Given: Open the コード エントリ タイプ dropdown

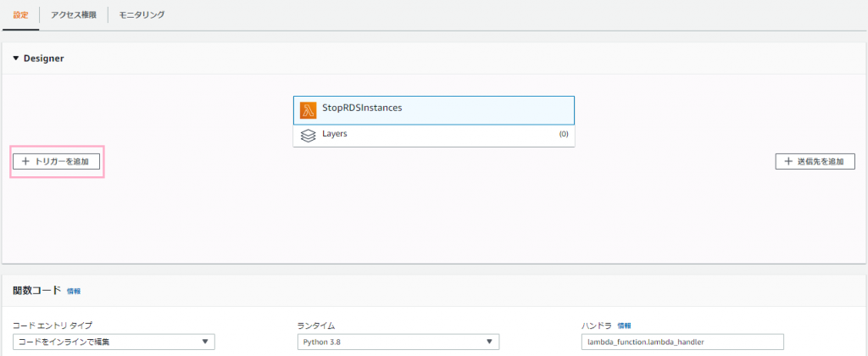Looking at the screenshot, I should click(x=114, y=342).
